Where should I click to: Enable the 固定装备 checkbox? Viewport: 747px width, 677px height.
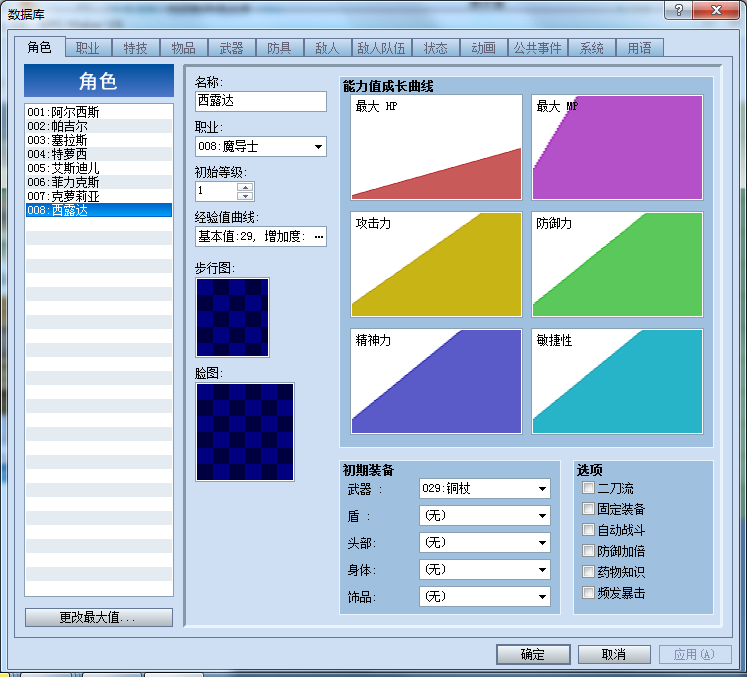(588, 509)
